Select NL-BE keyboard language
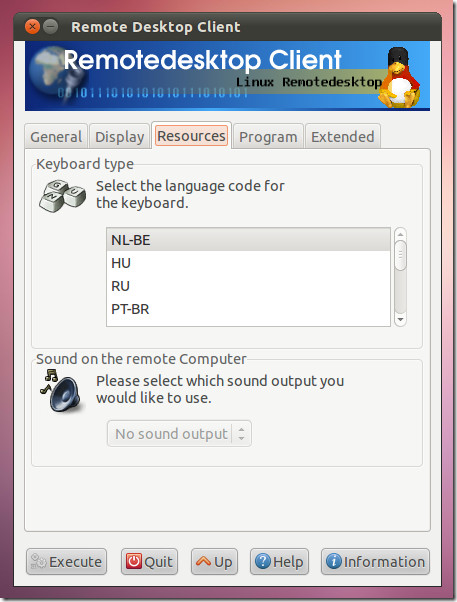457x602 pixels. pyautogui.click(x=248, y=240)
